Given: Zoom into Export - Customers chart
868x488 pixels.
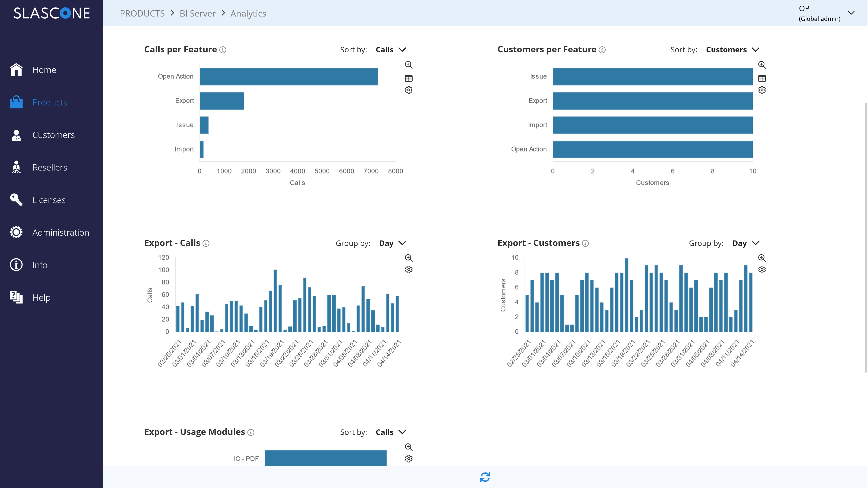Looking at the screenshot, I should 761,258.
